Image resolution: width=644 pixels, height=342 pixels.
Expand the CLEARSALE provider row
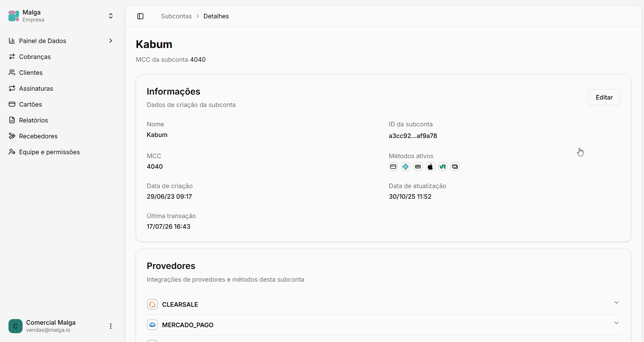(383, 304)
